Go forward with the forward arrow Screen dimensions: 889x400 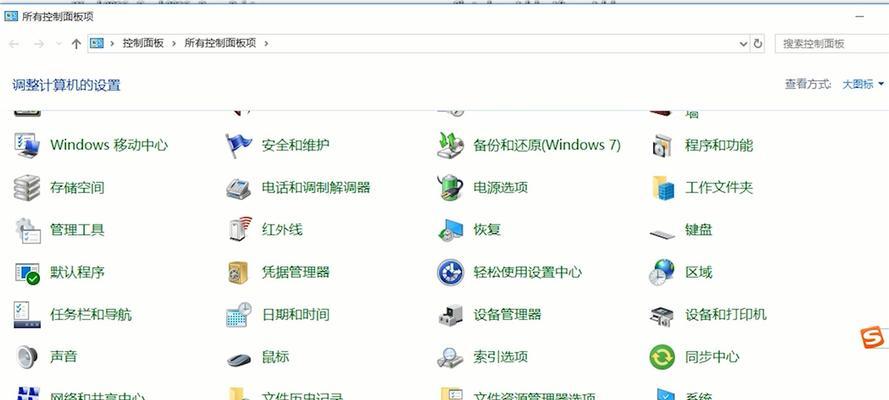pyautogui.click(x=39, y=44)
